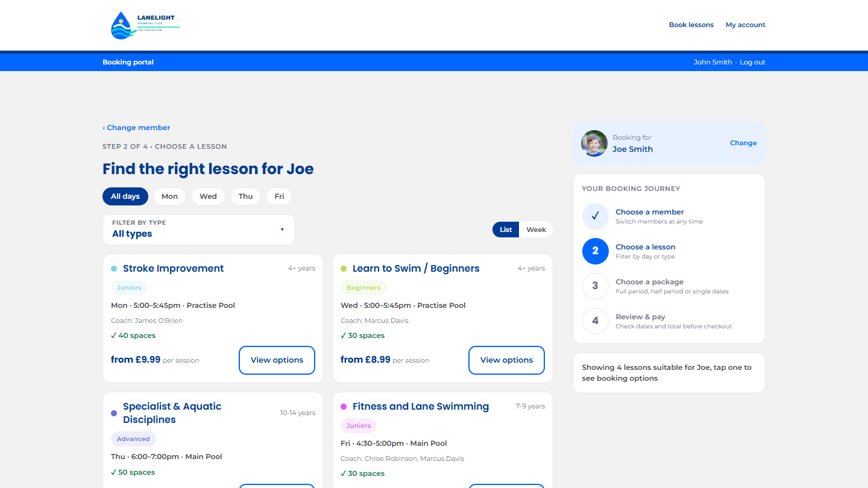Screen dimensions: 868x488
Task: Click the step 2 circle icon
Action: (596, 251)
